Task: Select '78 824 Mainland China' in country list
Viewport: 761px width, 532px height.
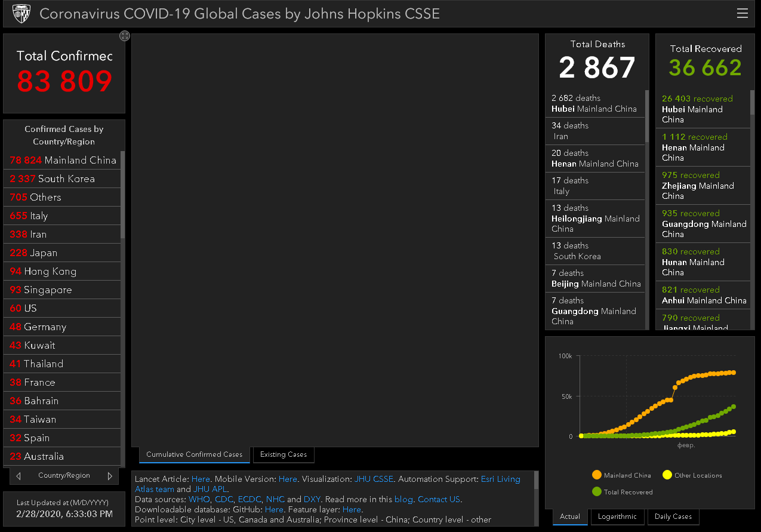Action: [62, 160]
